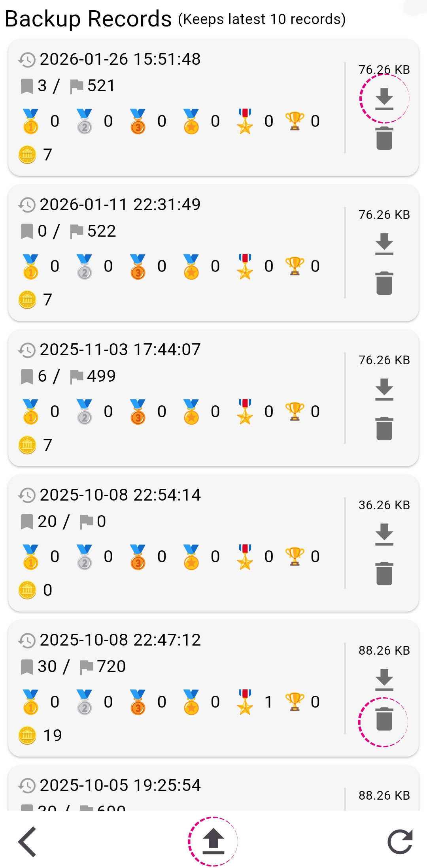427x868 pixels.
Task: Open the 2025-10-05 19:25:54 record
Action: click(x=120, y=785)
